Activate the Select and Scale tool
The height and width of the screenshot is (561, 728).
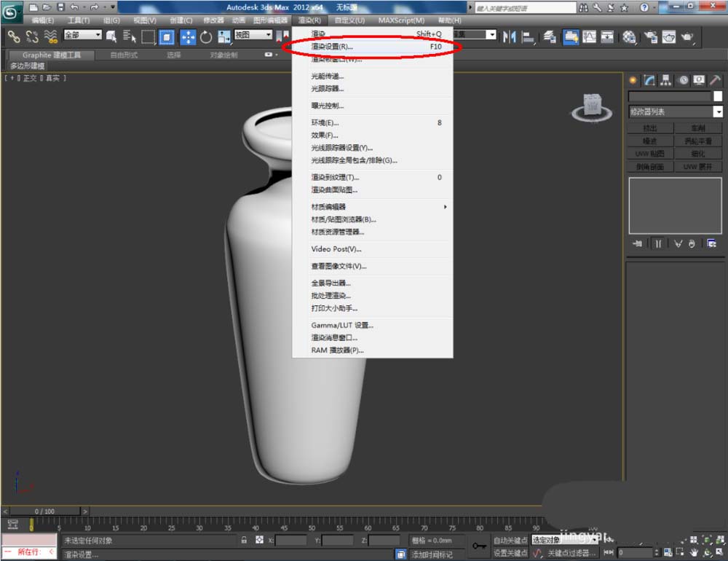click(223, 36)
